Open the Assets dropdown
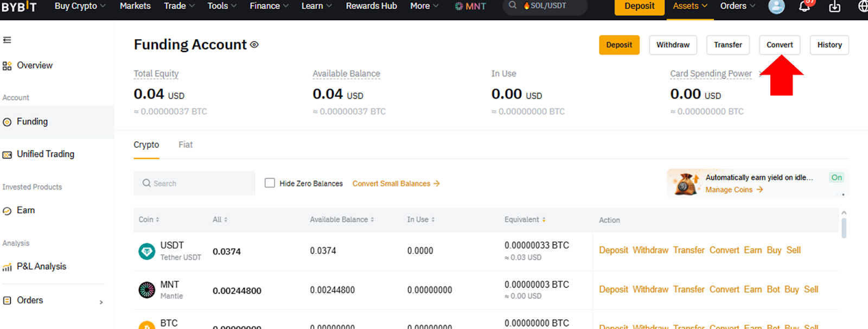This screenshot has width=868, height=329. click(690, 6)
